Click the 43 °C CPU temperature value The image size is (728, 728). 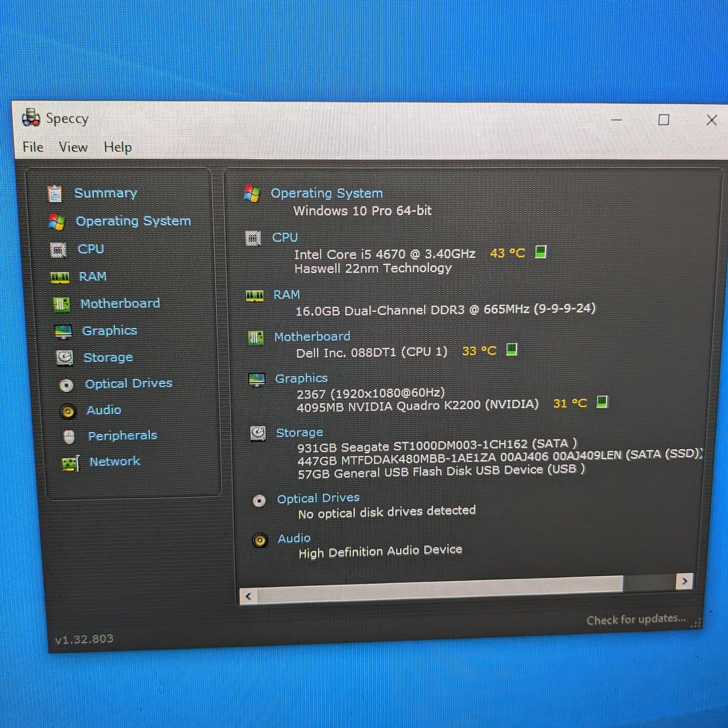click(508, 253)
